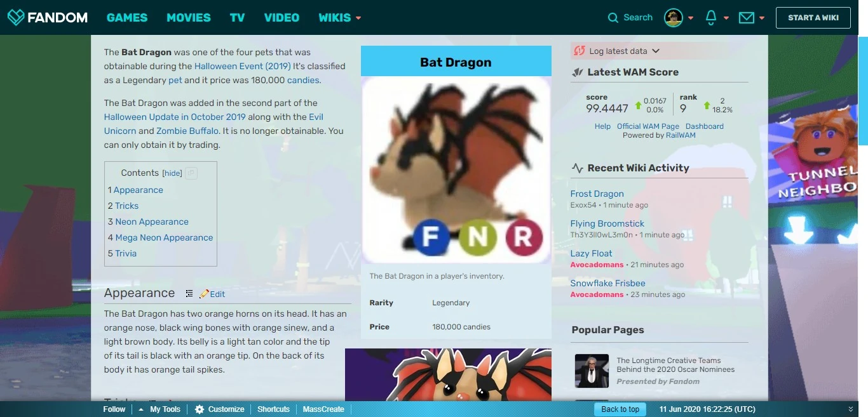
Task: Open MassCreate in the bottom toolbar
Action: coord(323,409)
